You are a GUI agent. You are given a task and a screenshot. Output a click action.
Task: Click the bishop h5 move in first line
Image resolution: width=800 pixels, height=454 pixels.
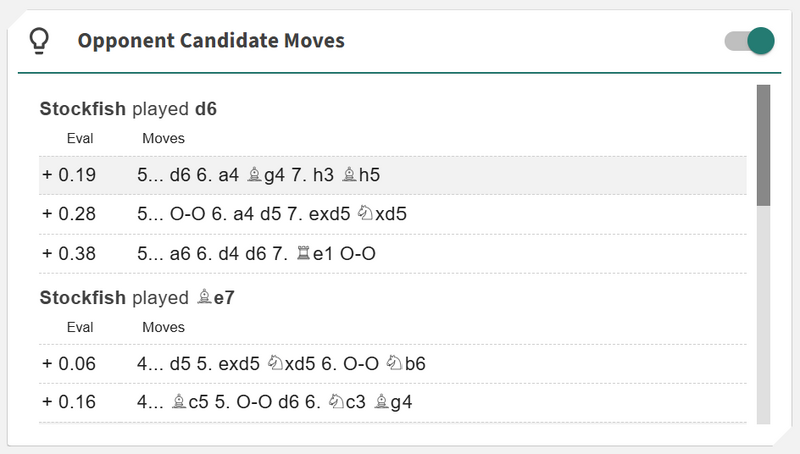tap(360, 175)
